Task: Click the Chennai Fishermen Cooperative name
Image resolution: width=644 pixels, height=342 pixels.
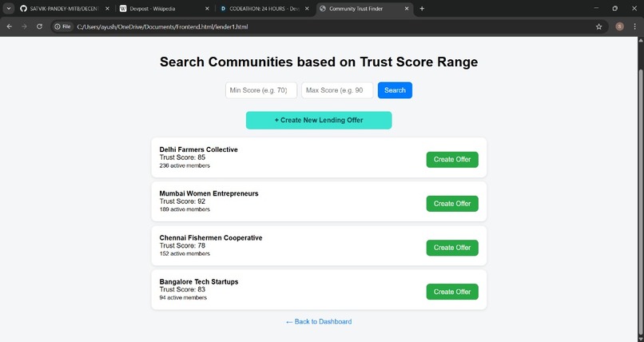Action: pos(211,237)
